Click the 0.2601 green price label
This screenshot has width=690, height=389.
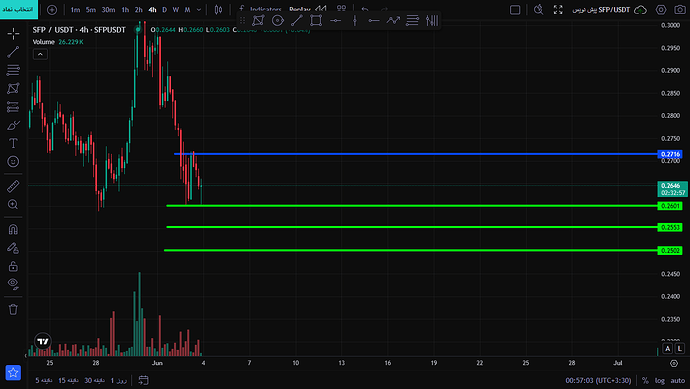coord(670,206)
